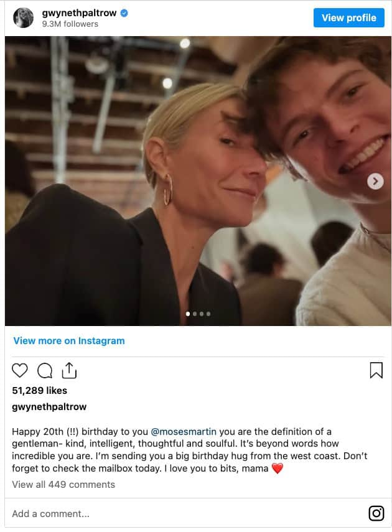The width and height of the screenshot is (392, 532).
Task: Click gwynethpaltrow name above caption
Action: [49, 407]
